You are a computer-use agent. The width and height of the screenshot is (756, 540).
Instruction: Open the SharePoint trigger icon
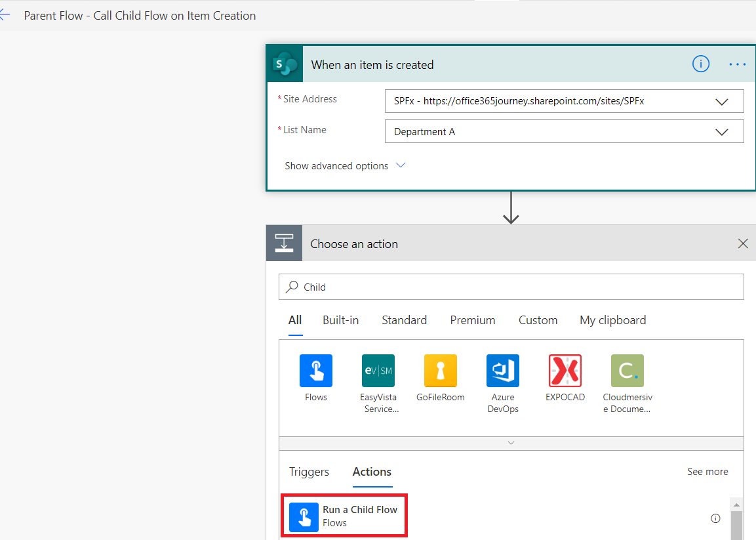[x=285, y=64]
